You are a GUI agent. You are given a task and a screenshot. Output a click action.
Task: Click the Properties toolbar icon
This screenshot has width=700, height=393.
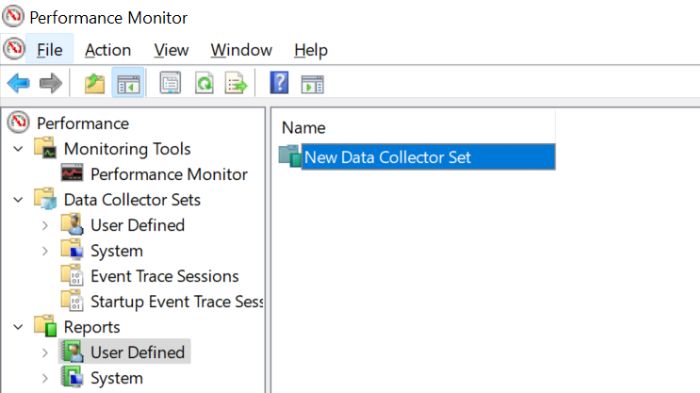coord(170,83)
